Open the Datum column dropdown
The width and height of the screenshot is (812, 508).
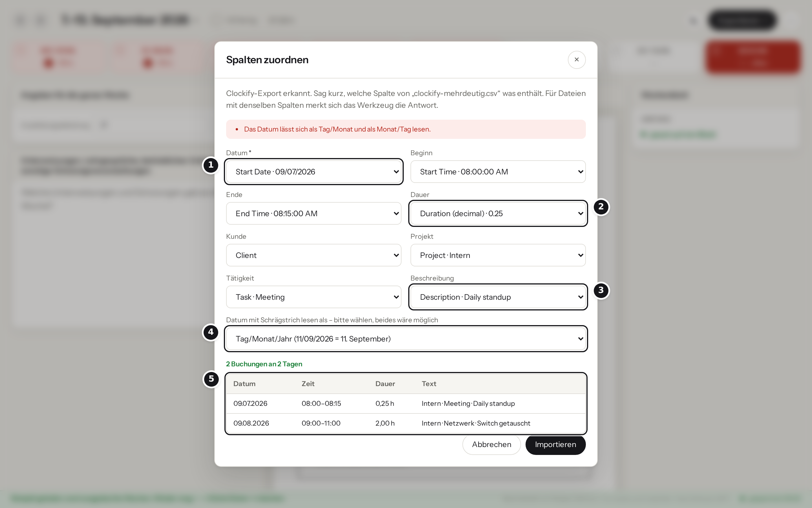[x=314, y=172]
